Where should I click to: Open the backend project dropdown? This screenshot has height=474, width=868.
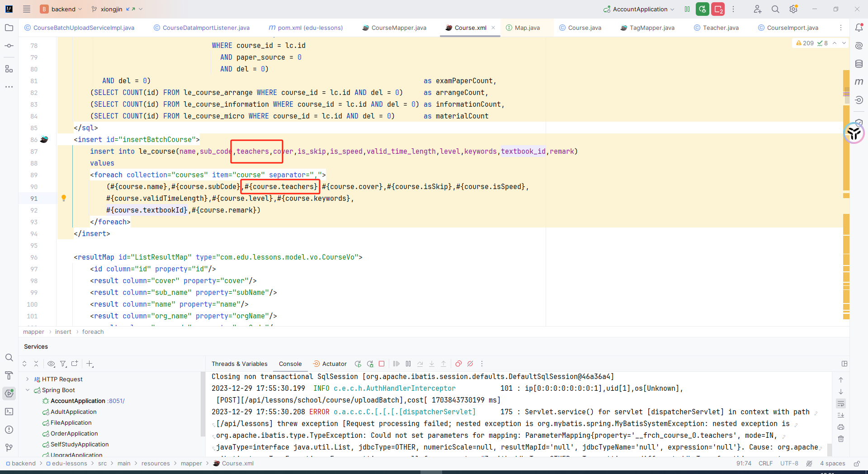click(61, 9)
